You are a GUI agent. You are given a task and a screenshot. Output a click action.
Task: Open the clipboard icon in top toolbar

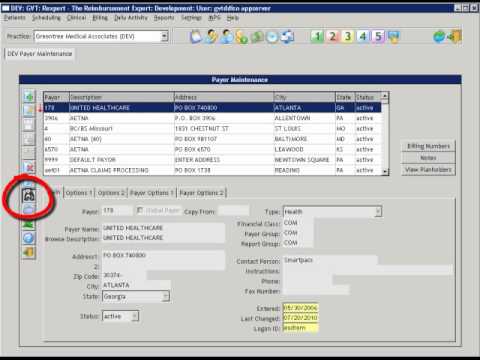click(x=196, y=36)
